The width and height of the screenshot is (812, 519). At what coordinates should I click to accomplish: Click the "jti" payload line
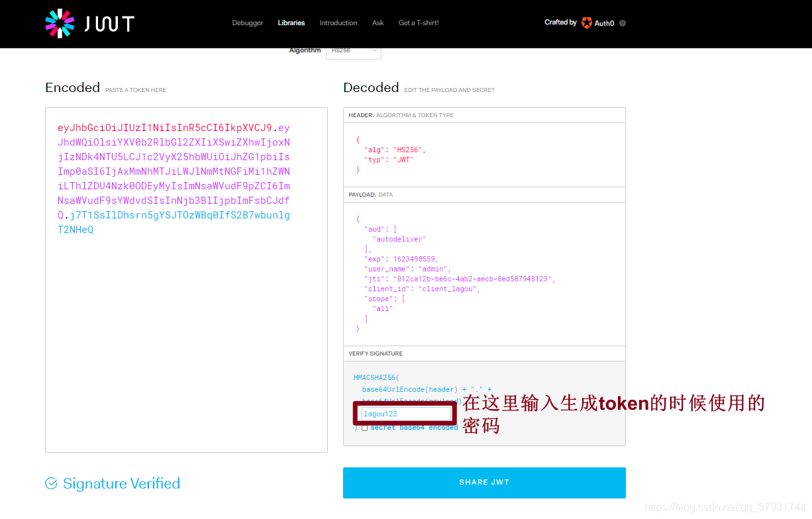460,279
